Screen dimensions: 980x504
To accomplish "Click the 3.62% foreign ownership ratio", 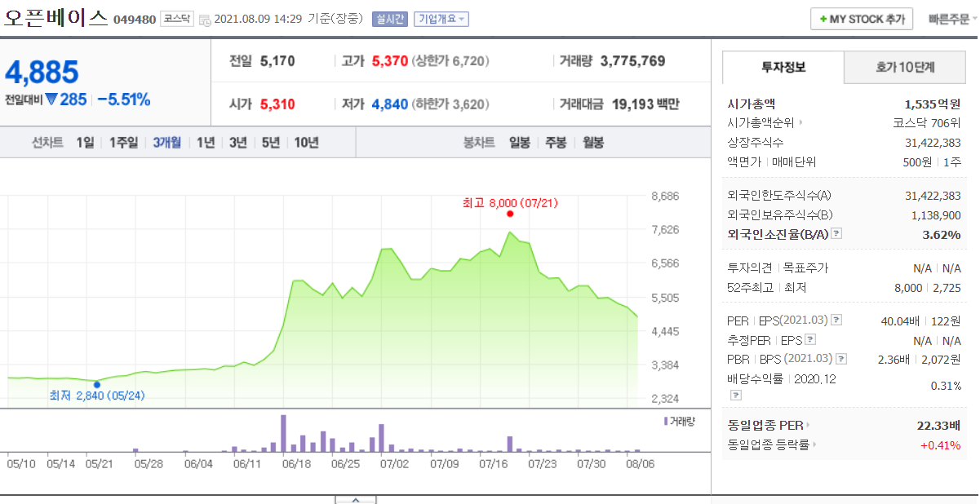I will pyautogui.click(x=942, y=235).
